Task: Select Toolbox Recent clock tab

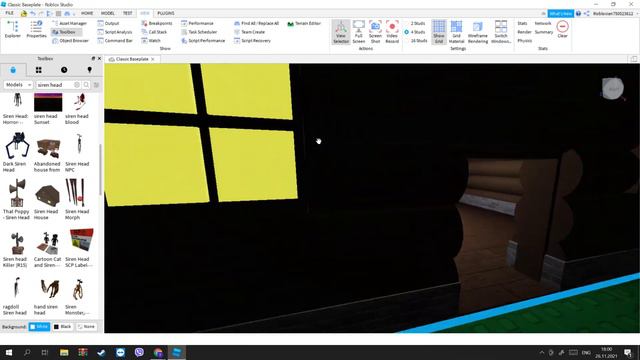Action: click(x=64, y=70)
